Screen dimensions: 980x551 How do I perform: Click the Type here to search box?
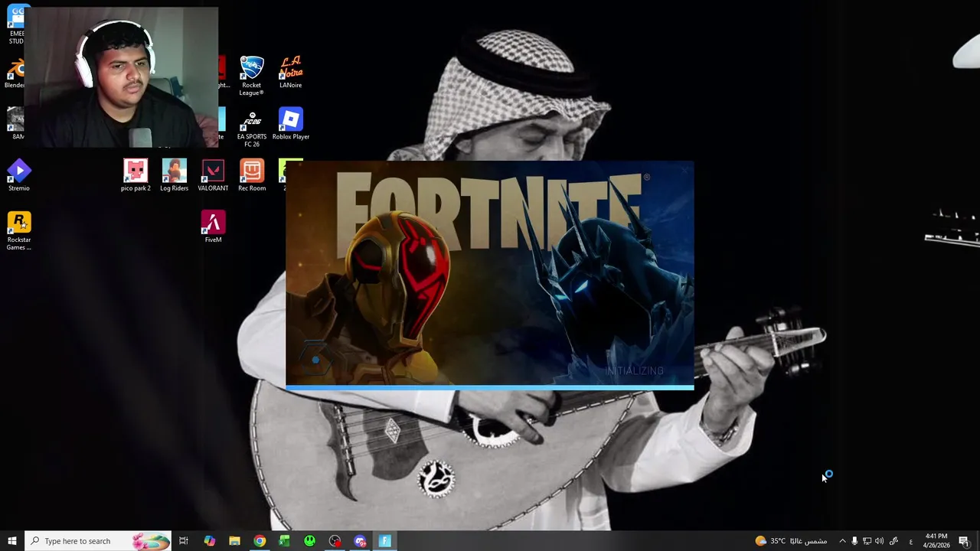point(97,541)
